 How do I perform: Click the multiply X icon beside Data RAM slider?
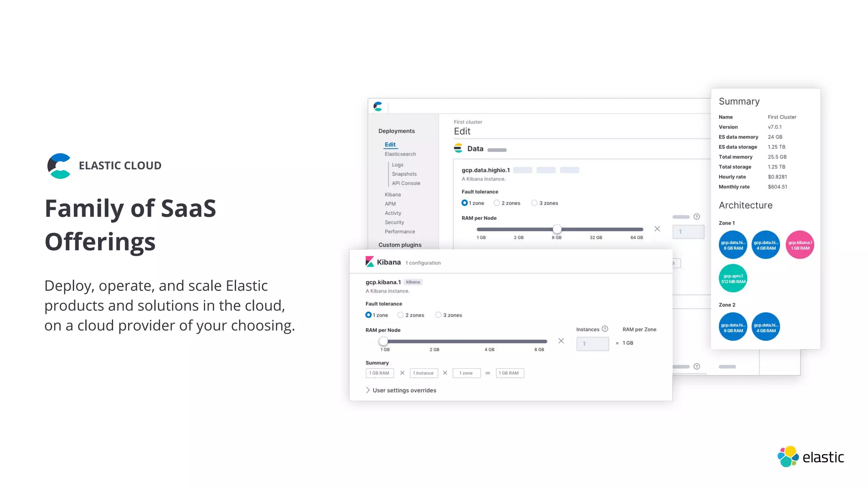[657, 229]
